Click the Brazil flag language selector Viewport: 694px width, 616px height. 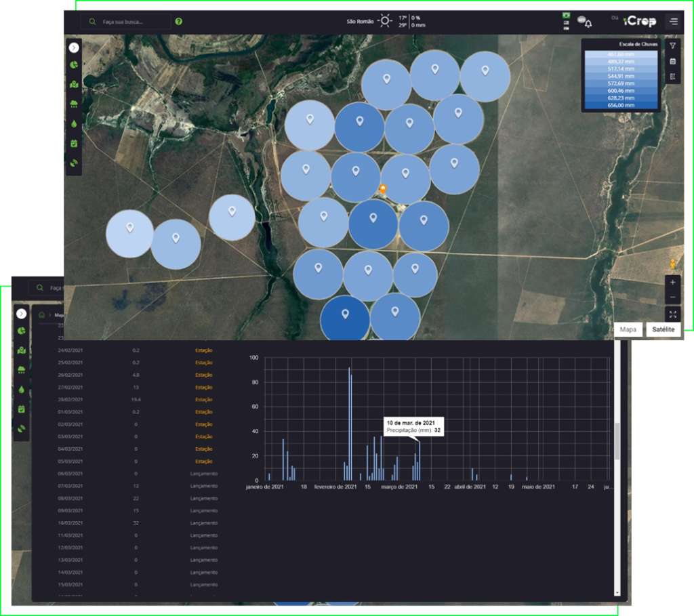565,16
